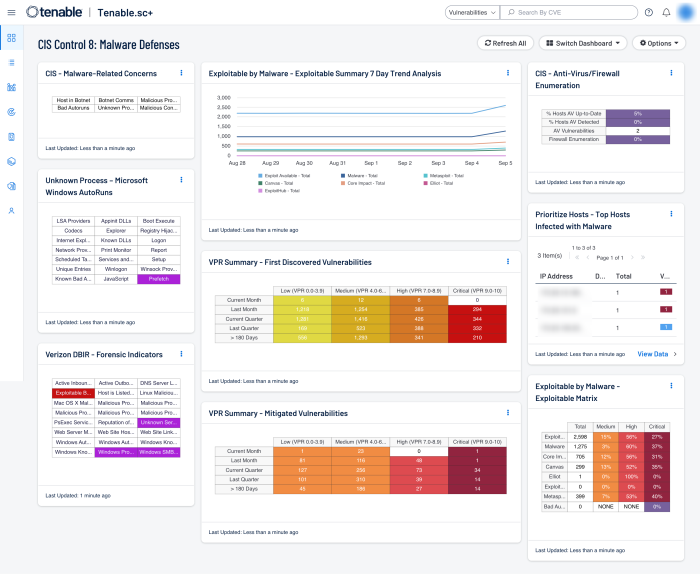
Task: Go to last page in Top Hosts table
Action: tap(643, 258)
